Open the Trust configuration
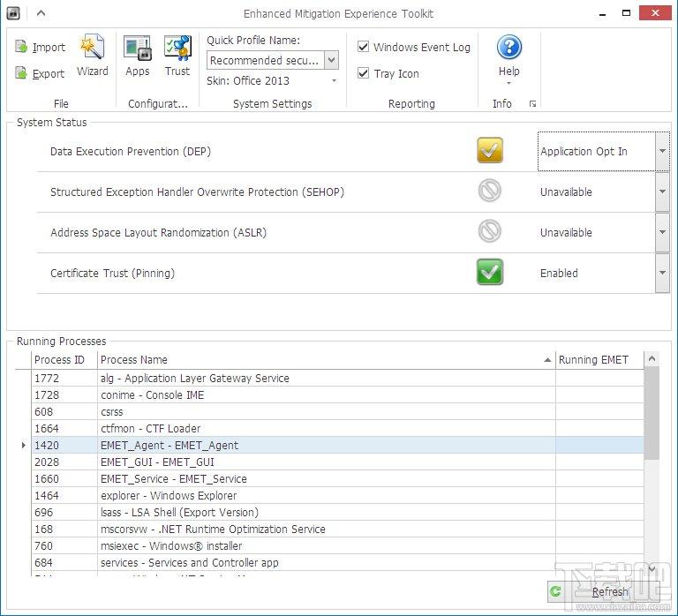 pyautogui.click(x=177, y=55)
